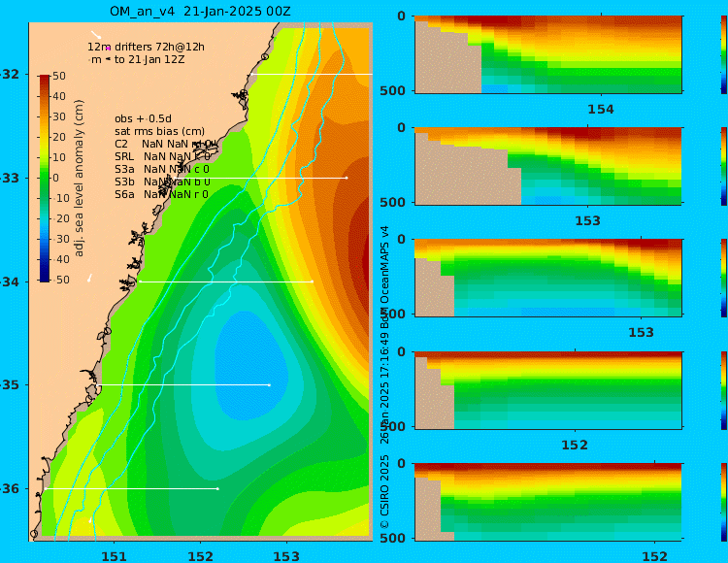Click the 151 longitude label under the map
The width and height of the screenshot is (728, 563).
(114, 556)
